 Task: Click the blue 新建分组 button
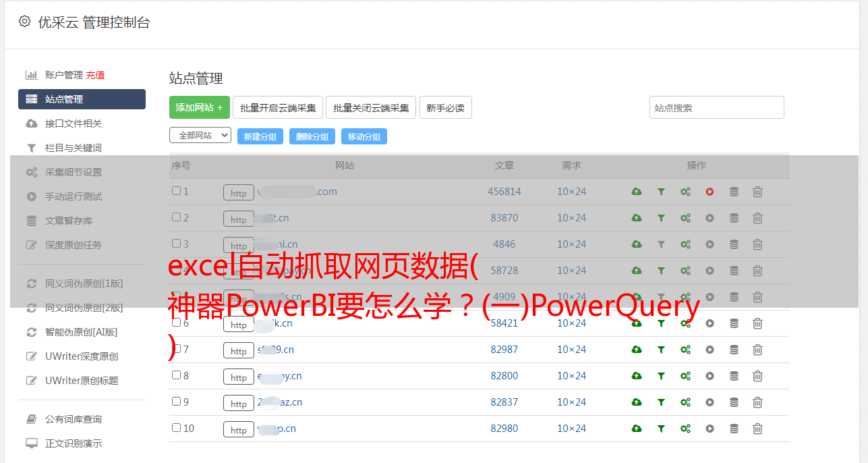(x=260, y=136)
